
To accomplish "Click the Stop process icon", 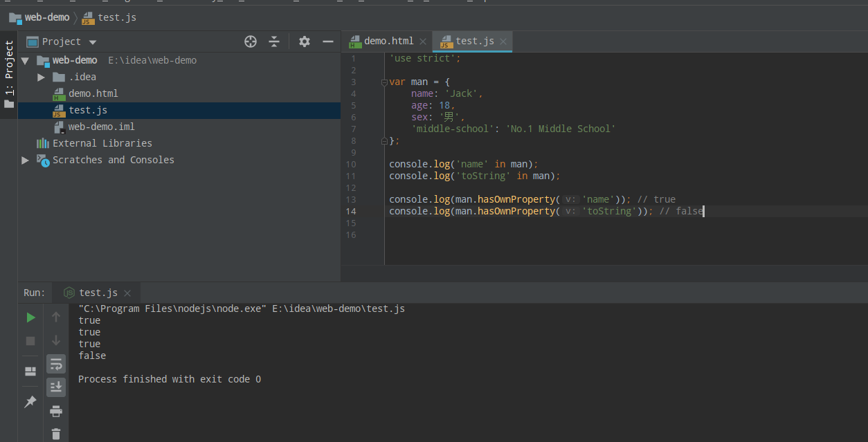I will [30, 341].
